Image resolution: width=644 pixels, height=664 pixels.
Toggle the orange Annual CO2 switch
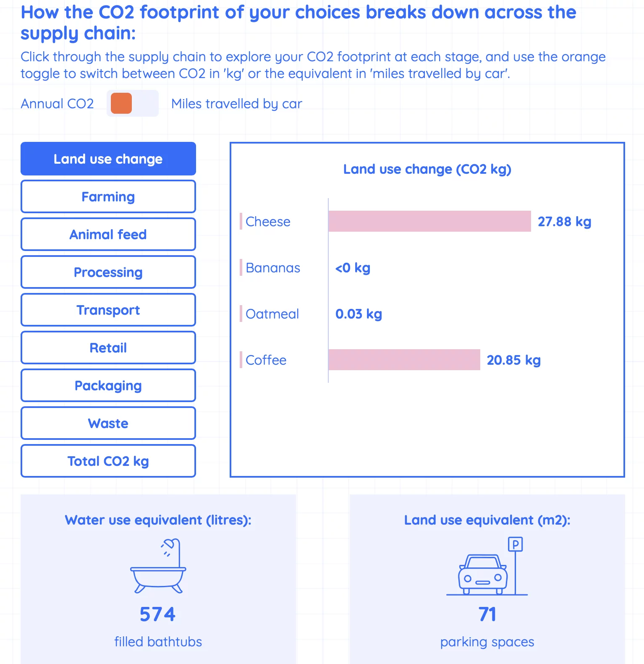coord(133,103)
